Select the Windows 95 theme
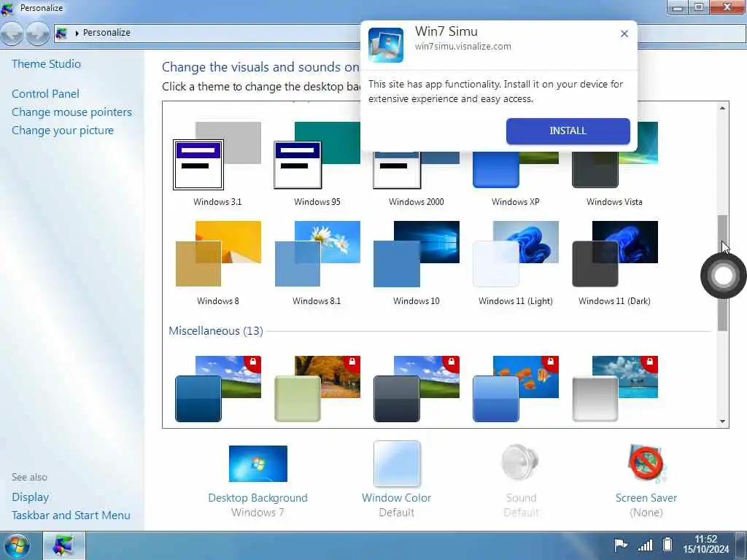This screenshot has height=560, width=747. pyautogui.click(x=317, y=156)
